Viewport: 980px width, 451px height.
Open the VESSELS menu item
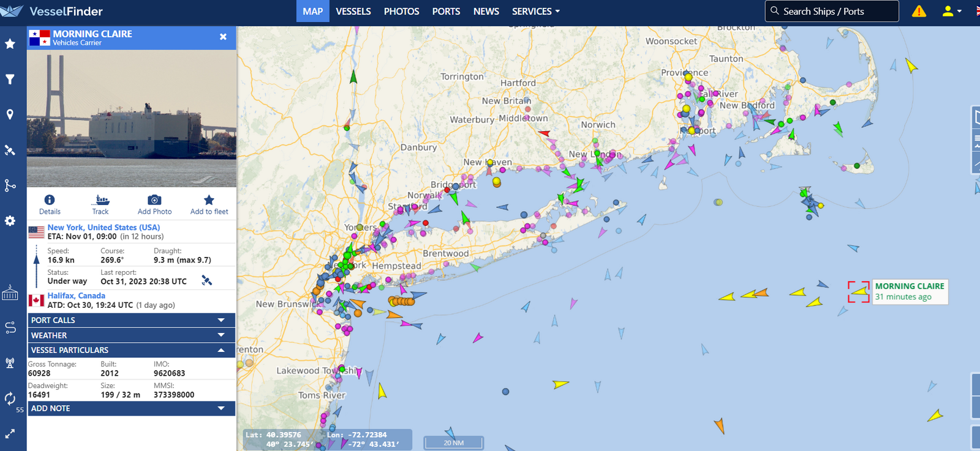[353, 11]
